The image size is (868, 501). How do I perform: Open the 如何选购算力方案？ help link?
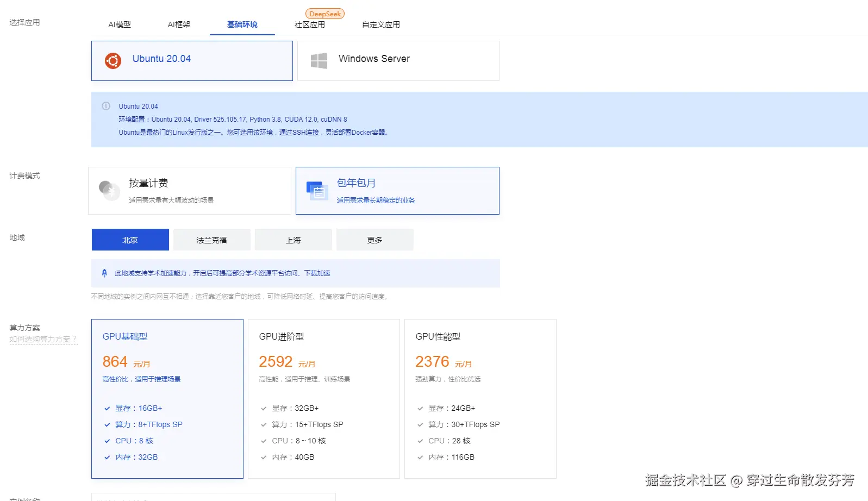tap(43, 339)
